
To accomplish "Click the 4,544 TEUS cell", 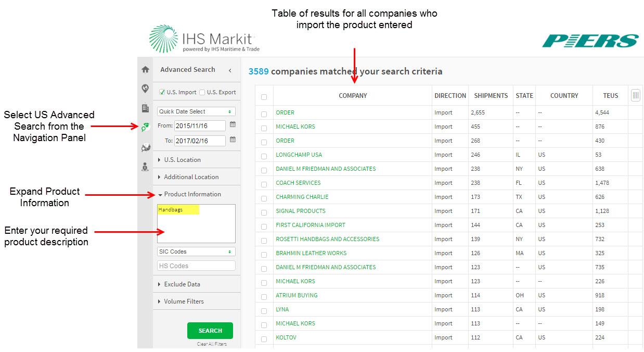I will (602, 112).
